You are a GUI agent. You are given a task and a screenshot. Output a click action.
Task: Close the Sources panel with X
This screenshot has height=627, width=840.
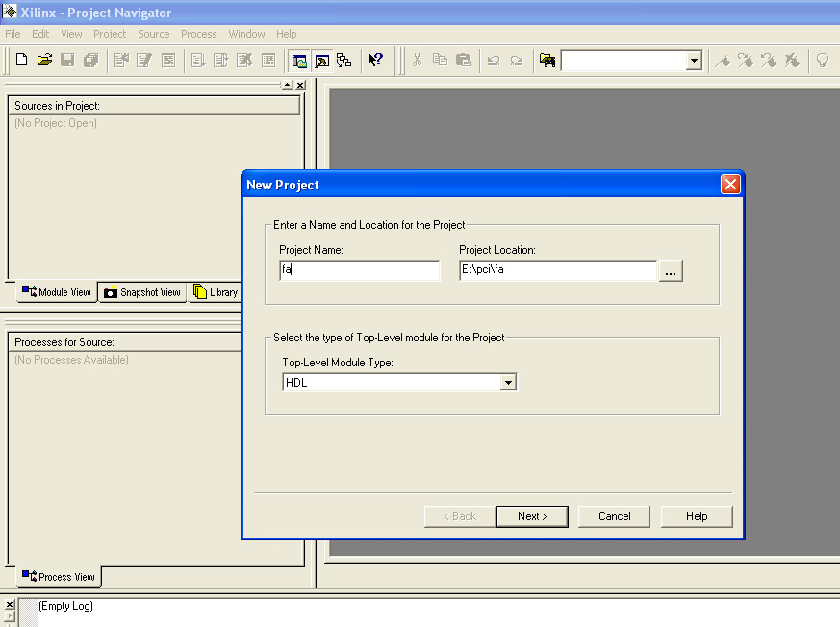[300, 85]
